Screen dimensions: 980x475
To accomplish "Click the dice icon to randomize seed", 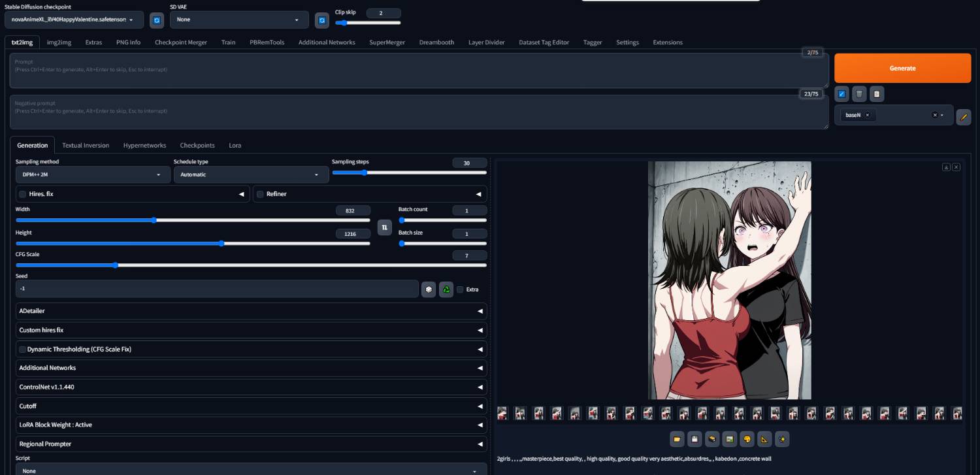I will click(429, 289).
